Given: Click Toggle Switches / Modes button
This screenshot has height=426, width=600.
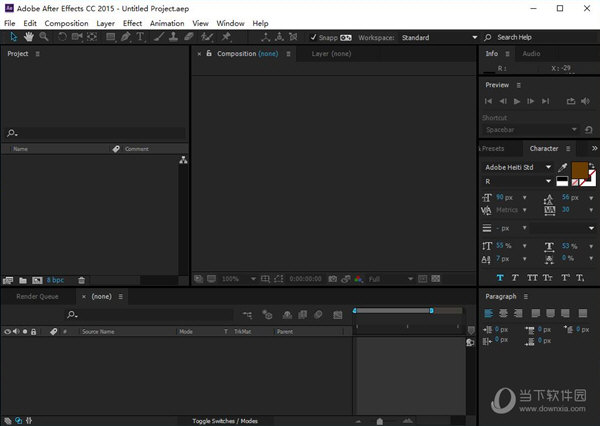Looking at the screenshot, I should pos(225,421).
